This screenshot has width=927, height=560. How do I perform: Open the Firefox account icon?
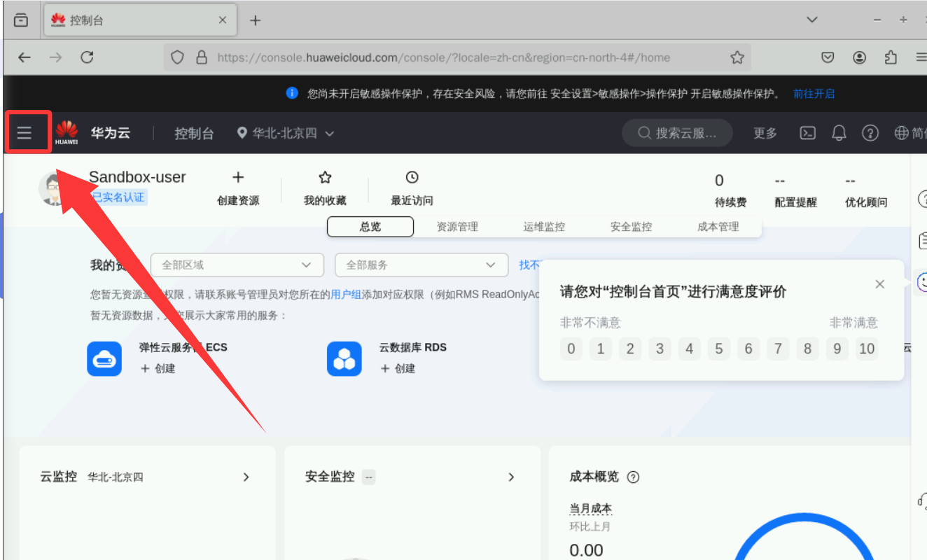(859, 57)
